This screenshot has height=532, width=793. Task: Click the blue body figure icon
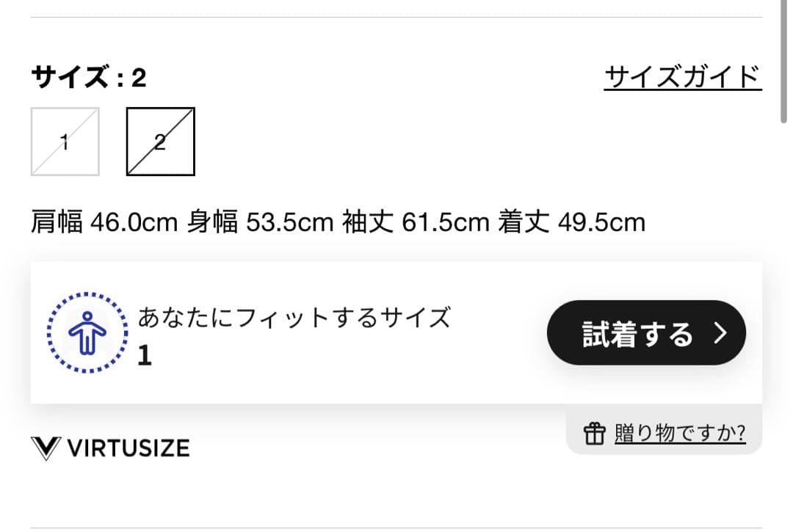point(87,333)
